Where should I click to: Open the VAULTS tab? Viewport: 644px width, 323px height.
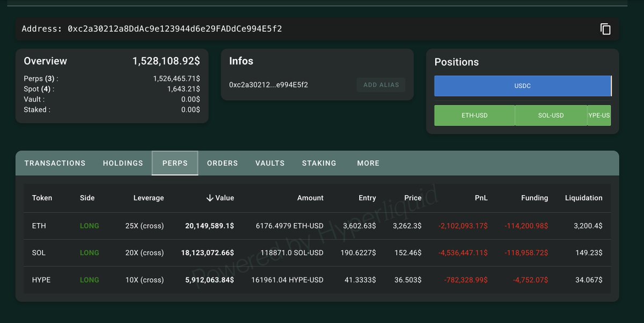[269, 163]
